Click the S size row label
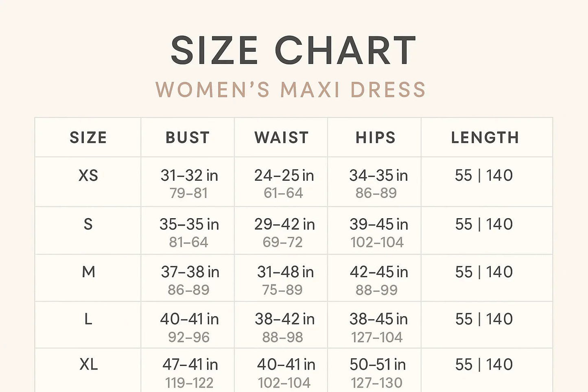This screenshot has height=392, width=588. click(88, 224)
